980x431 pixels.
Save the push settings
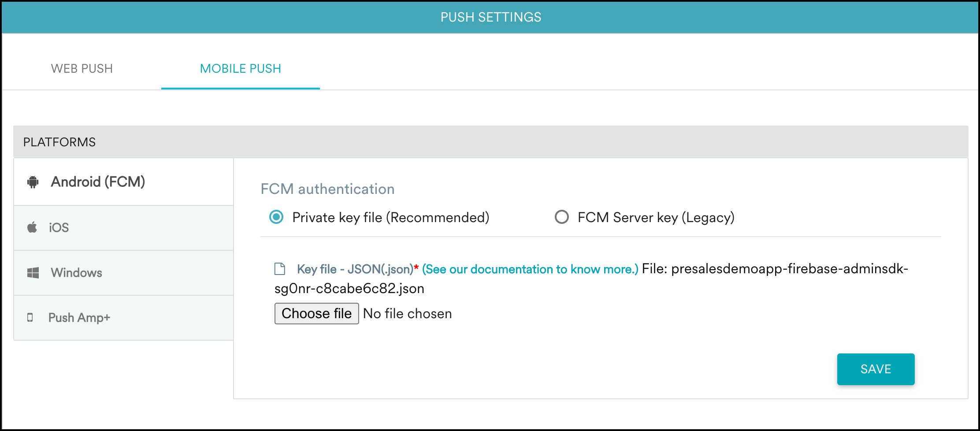click(876, 369)
